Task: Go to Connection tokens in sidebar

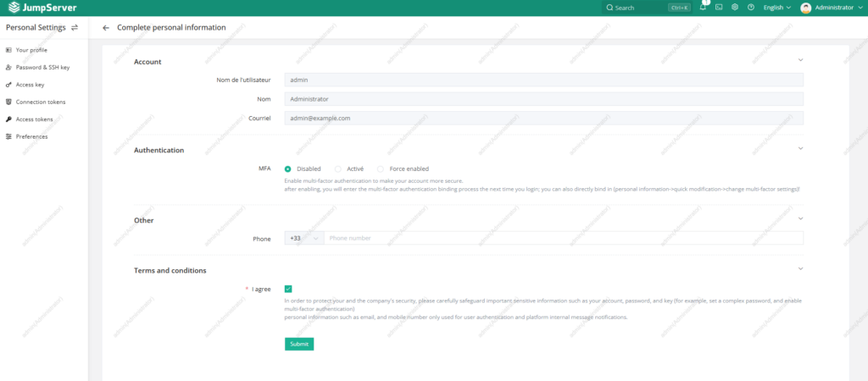Action: point(40,102)
